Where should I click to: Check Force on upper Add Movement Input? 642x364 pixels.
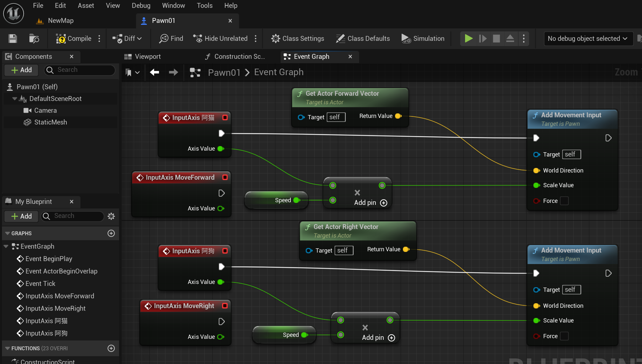tap(564, 201)
